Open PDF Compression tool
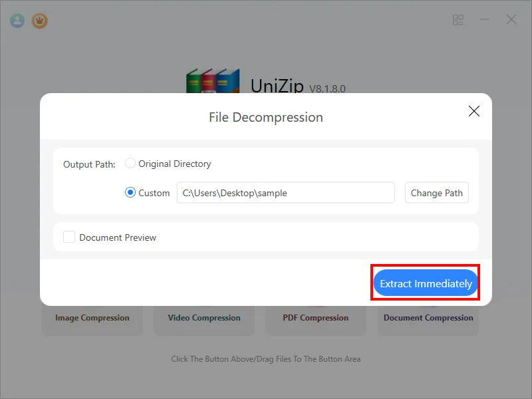 pos(316,318)
